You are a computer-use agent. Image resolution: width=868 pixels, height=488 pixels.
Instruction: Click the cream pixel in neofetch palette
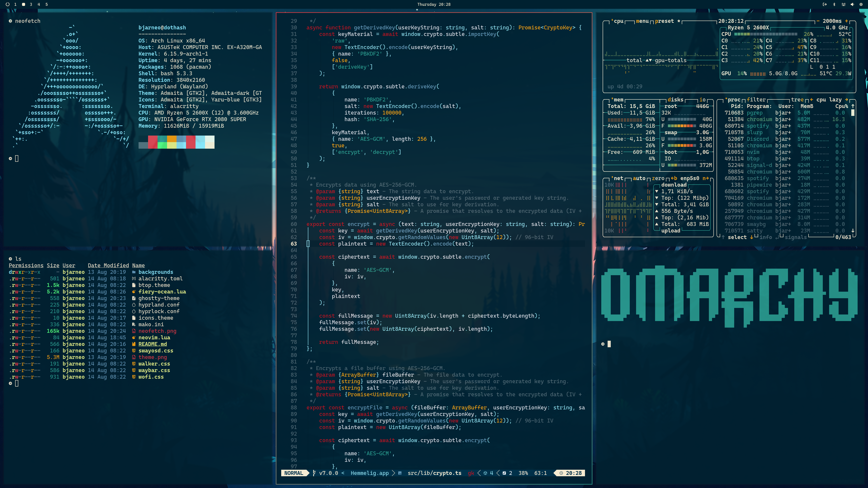pos(210,145)
